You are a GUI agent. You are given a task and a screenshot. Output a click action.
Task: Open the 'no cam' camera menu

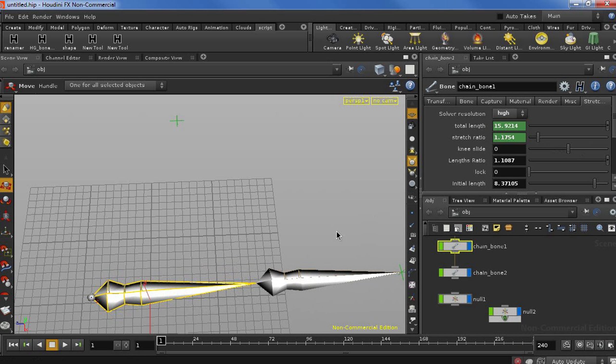click(384, 101)
